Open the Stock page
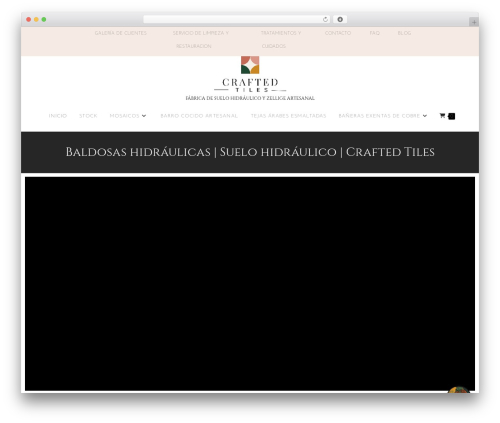 pos(88,116)
